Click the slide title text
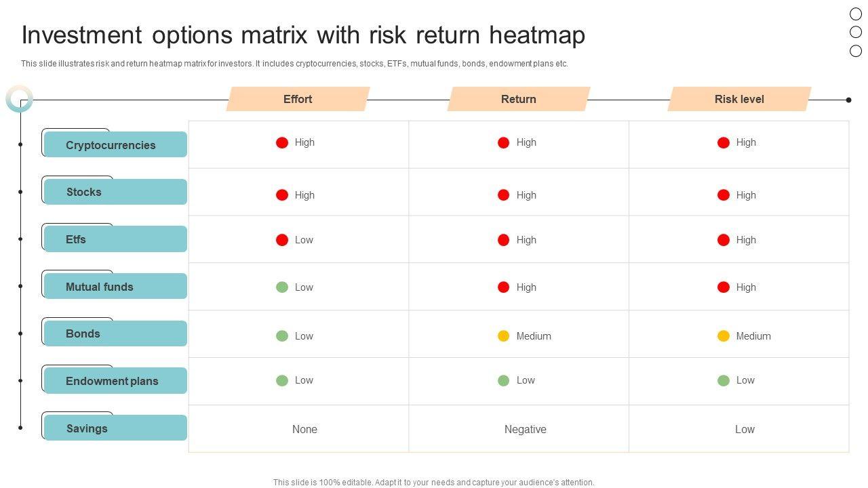 (x=303, y=35)
